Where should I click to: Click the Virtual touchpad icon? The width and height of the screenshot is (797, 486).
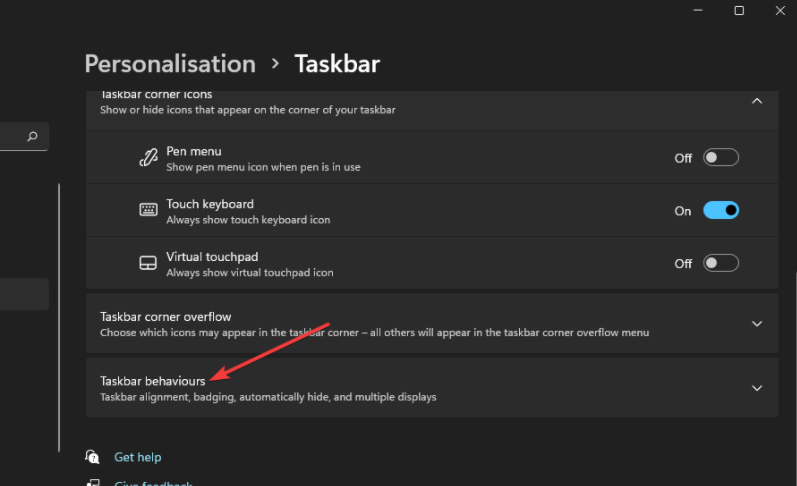pyautogui.click(x=148, y=264)
